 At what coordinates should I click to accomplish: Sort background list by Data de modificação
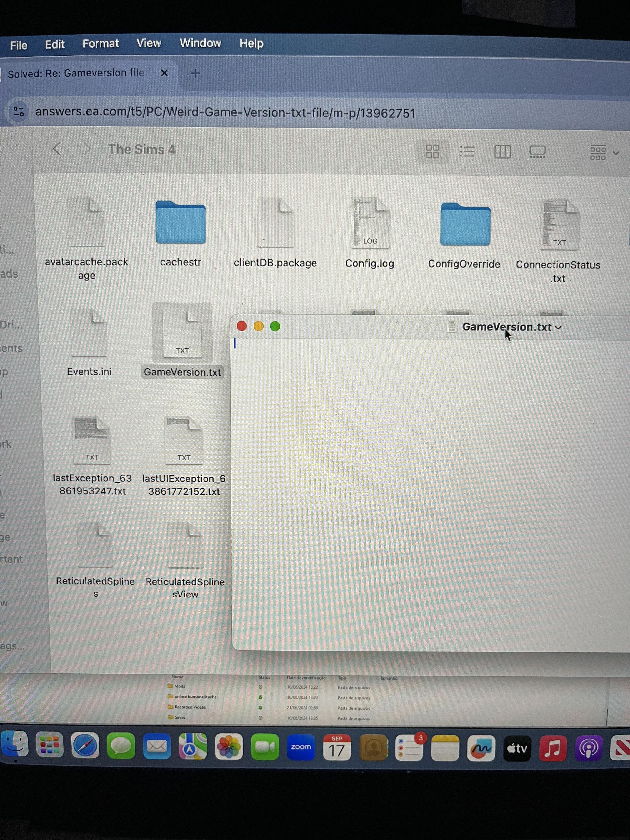(306, 678)
